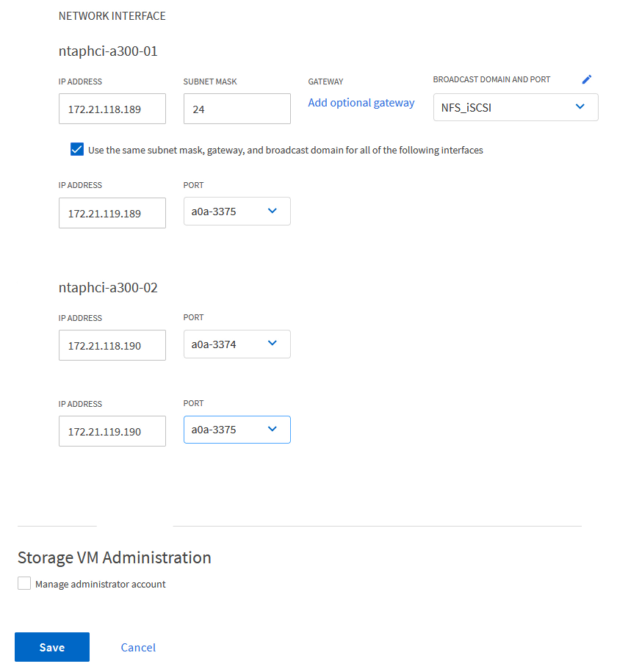Click the Save button

[52, 647]
